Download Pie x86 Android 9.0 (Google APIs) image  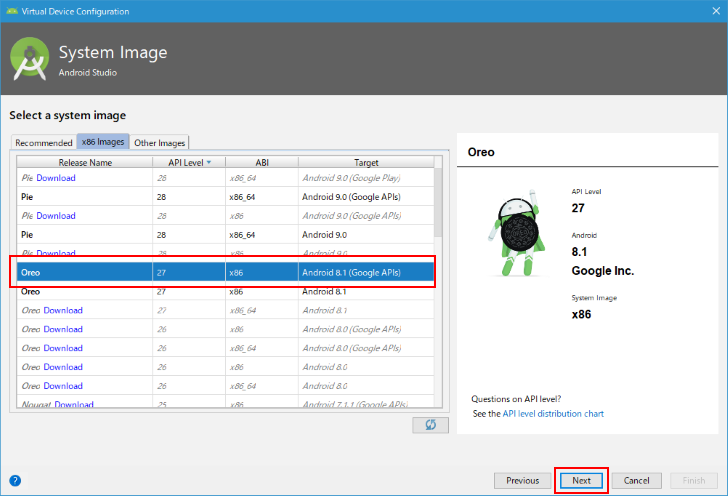[56, 215]
